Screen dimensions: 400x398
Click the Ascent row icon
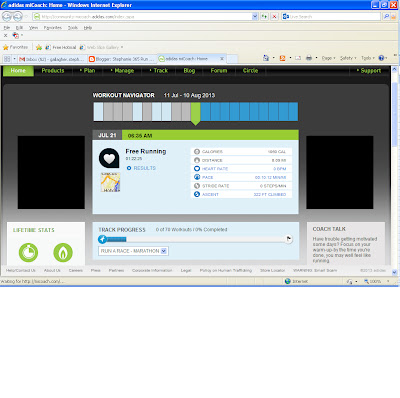coord(197,194)
